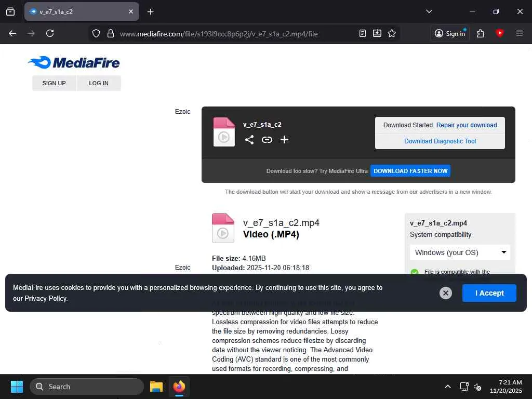Screen dimensions: 532x399
Task: Open the list all tabs chevron
Action: (429, 11)
